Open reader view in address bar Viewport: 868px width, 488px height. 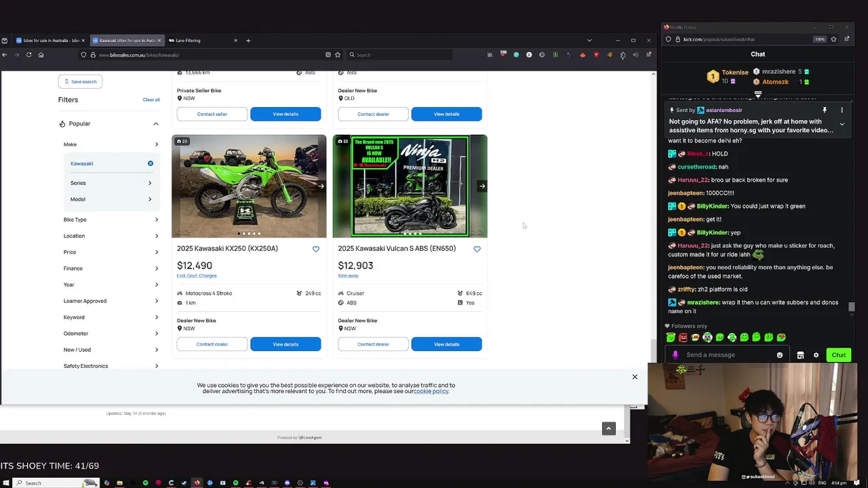(x=328, y=55)
